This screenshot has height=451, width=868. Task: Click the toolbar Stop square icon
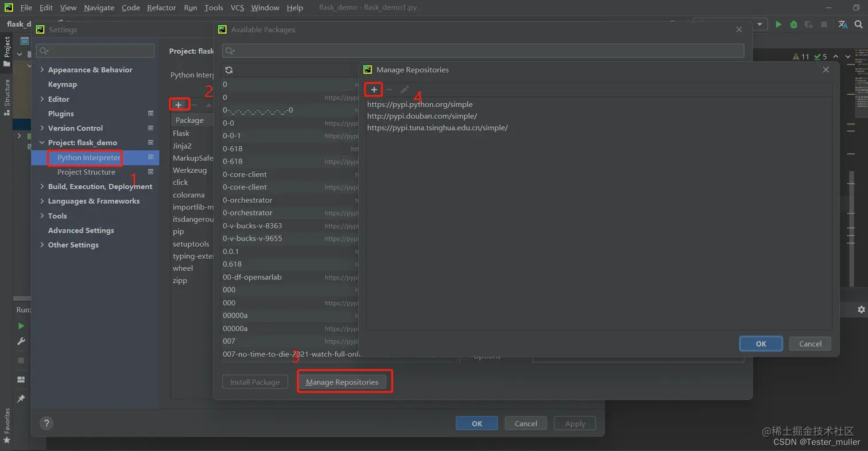824,24
